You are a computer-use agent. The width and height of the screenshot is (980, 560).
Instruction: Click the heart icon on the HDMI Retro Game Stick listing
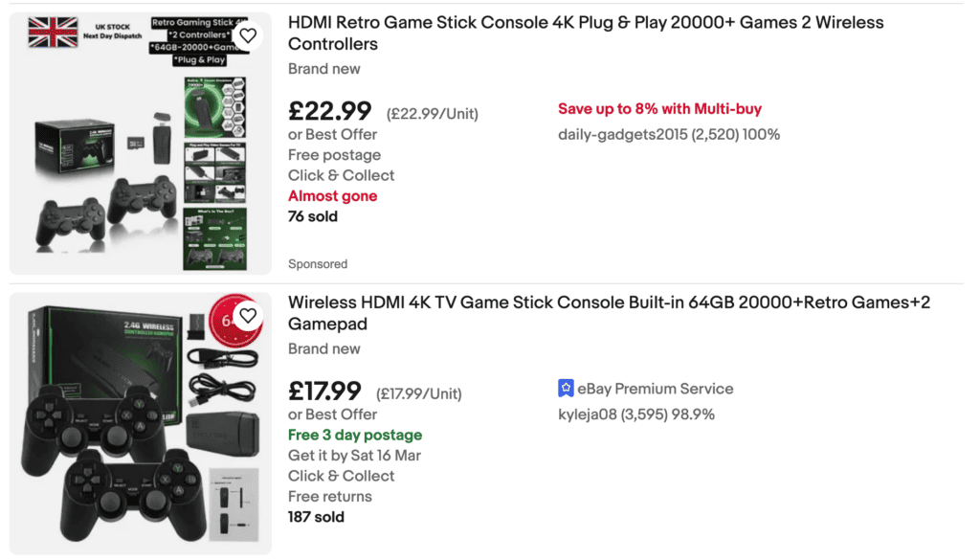(x=248, y=35)
